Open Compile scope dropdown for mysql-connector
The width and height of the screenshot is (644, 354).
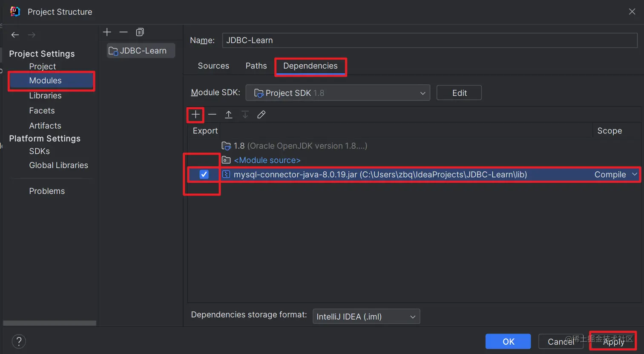616,175
